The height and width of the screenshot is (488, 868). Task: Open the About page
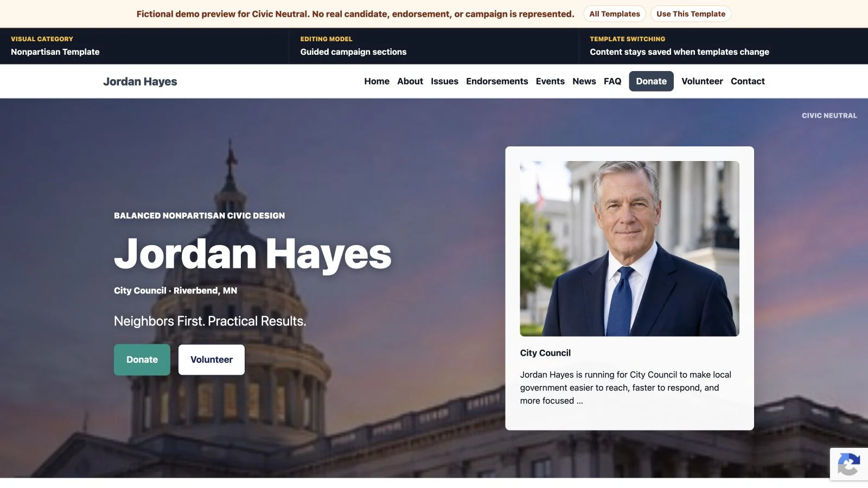(410, 81)
